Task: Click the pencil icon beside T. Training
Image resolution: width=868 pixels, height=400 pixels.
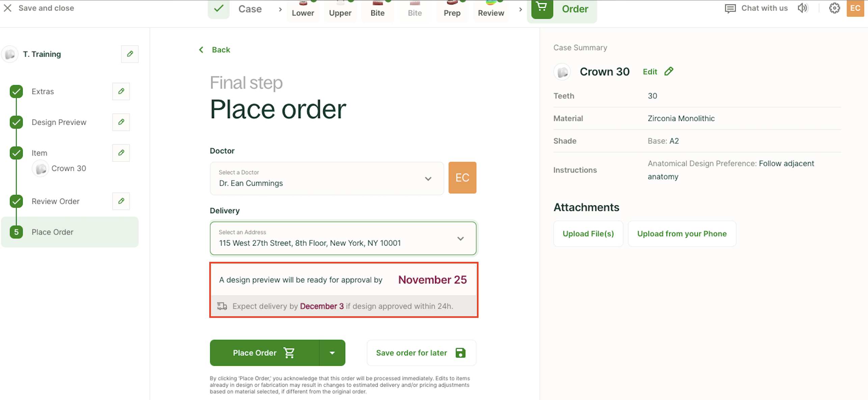Action: point(130,54)
